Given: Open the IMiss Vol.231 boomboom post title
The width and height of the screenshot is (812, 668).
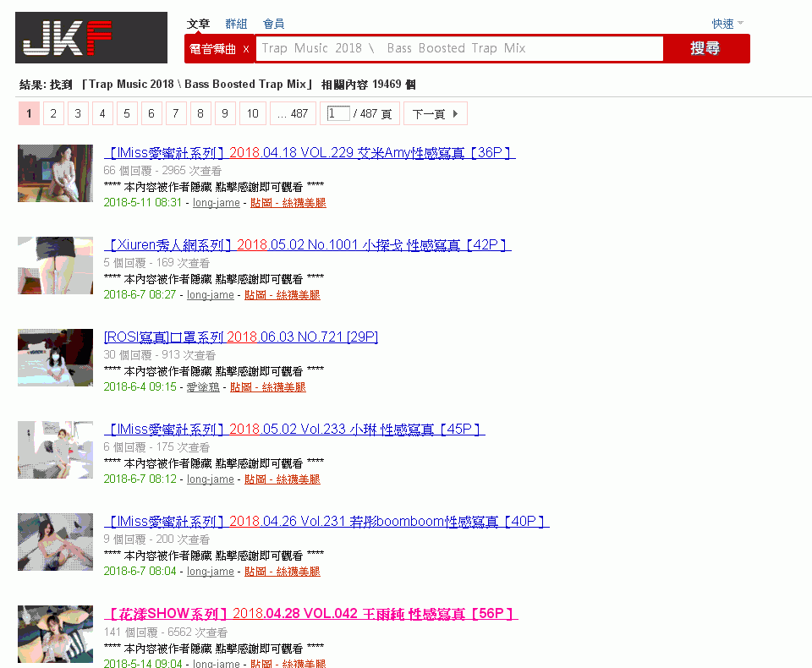Looking at the screenshot, I should pyautogui.click(x=326, y=522).
